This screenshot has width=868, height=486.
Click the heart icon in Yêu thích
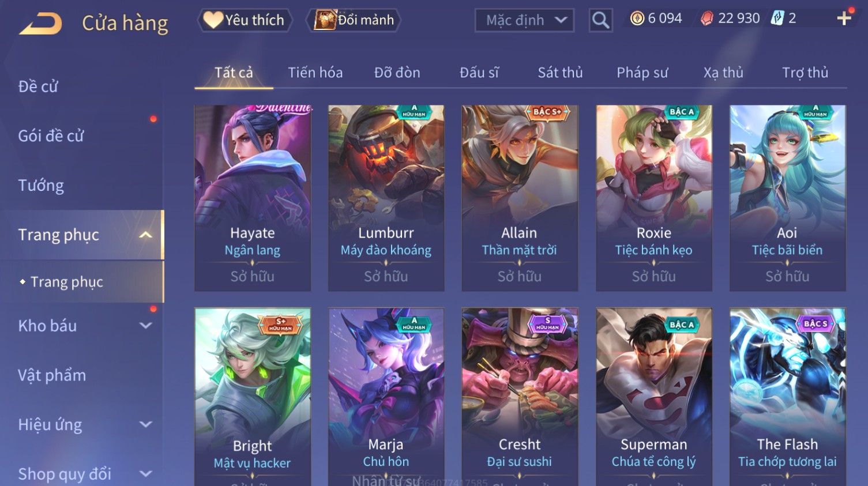[x=213, y=20]
